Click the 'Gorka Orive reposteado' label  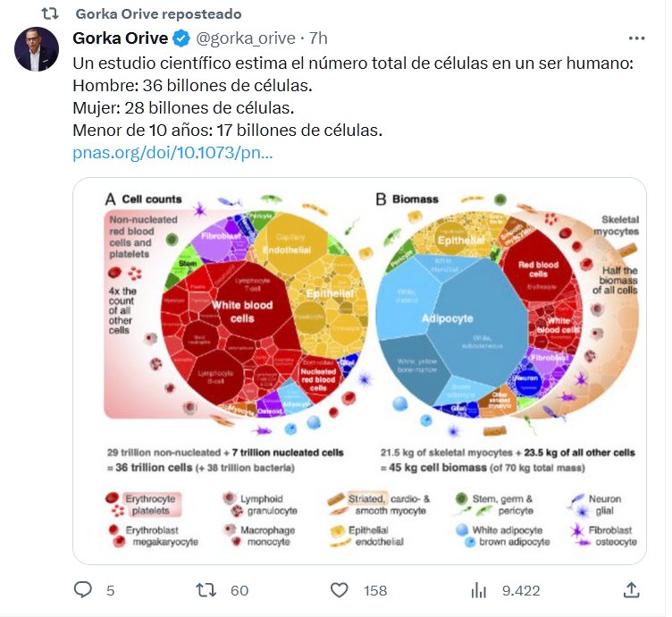click(x=157, y=13)
